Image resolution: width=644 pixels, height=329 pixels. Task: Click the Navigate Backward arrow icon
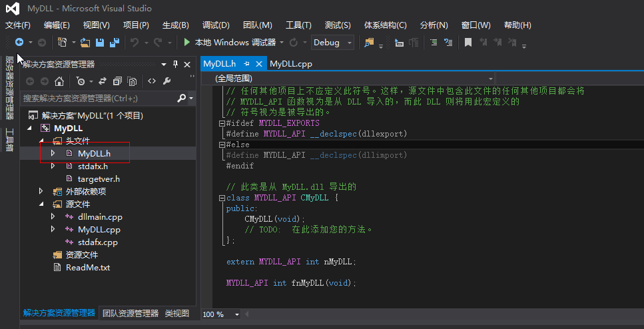click(x=20, y=43)
